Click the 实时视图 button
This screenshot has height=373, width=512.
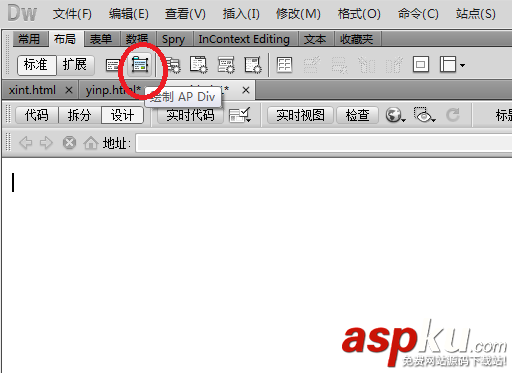[300, 115]
